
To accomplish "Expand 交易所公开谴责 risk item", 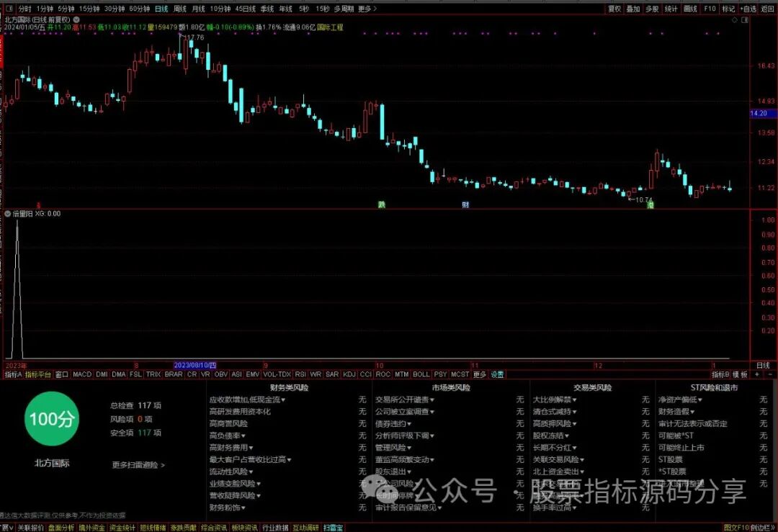I will (404, 400).
